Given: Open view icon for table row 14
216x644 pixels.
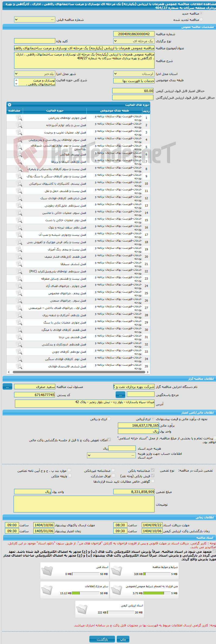Looking at the screenshot, I should click(x=19, y=213).
